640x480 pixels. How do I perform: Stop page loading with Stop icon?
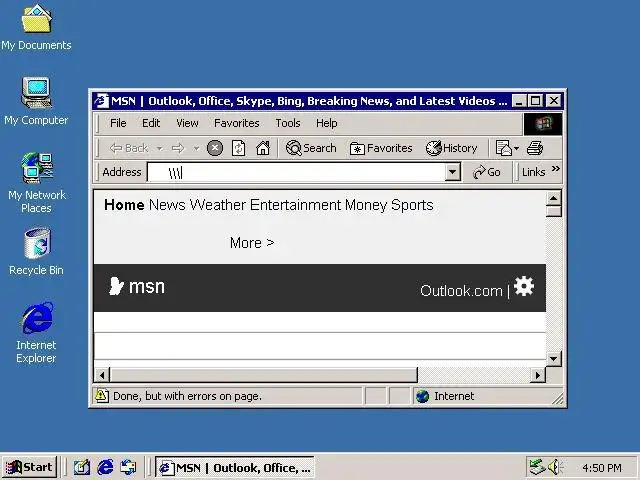(215, 148)
